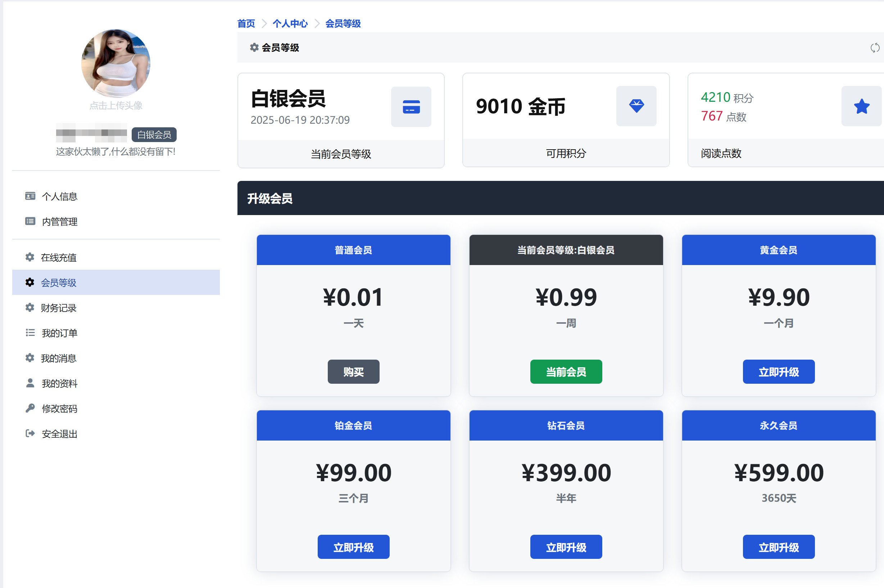Click the star icon in the 阅读点数 card
This screenshot has width=884, height=588.
point(861,106)
